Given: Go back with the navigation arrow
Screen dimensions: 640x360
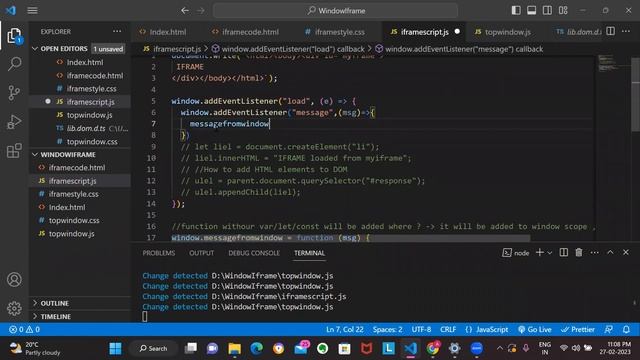Looking at the screenshot, I should point(185,11).
